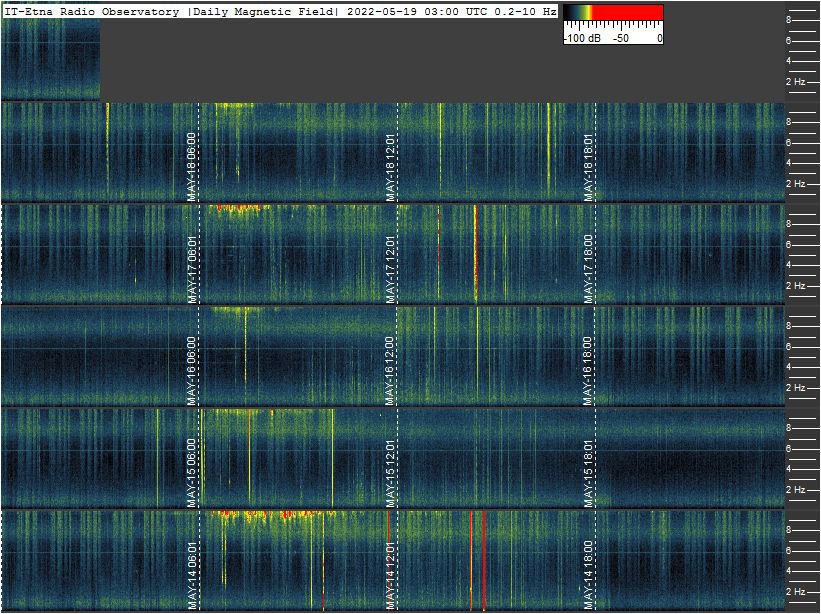Click the MAY-17 18:00 time marker

(589, 269)
